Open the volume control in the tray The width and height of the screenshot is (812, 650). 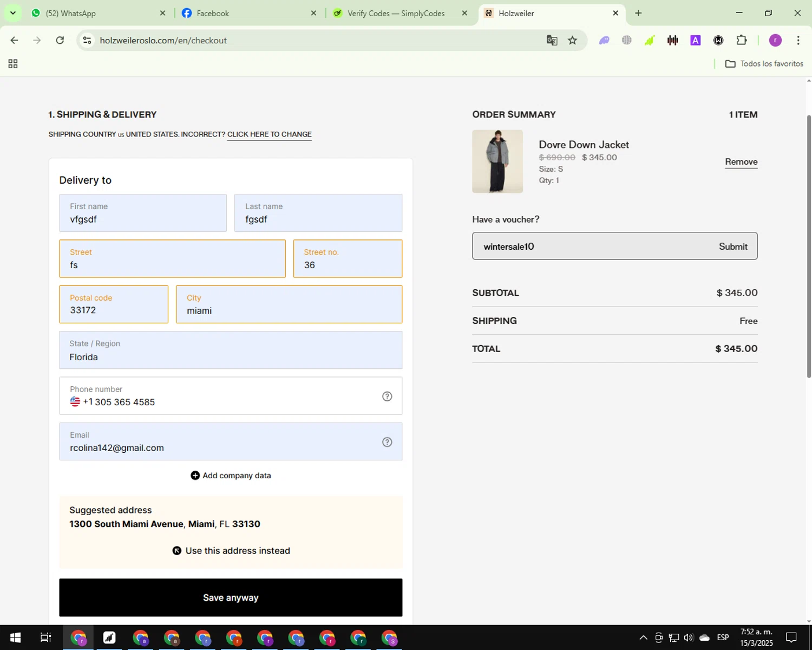689,638
